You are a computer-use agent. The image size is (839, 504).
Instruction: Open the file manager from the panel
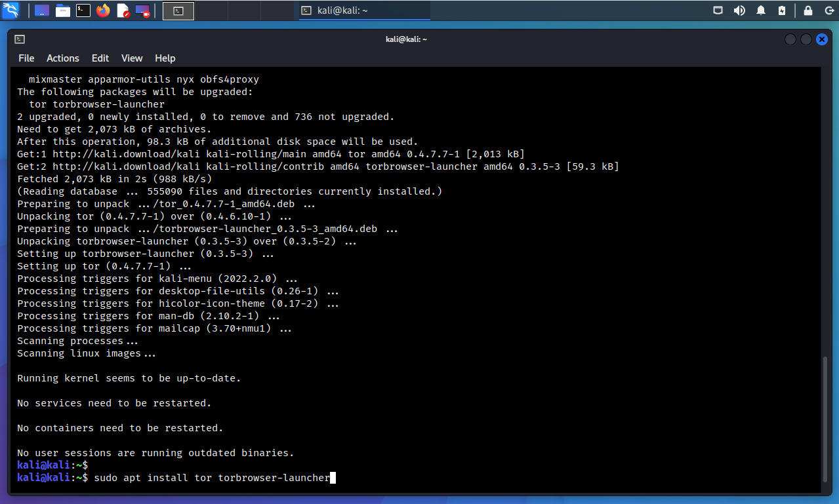point(63,10)
